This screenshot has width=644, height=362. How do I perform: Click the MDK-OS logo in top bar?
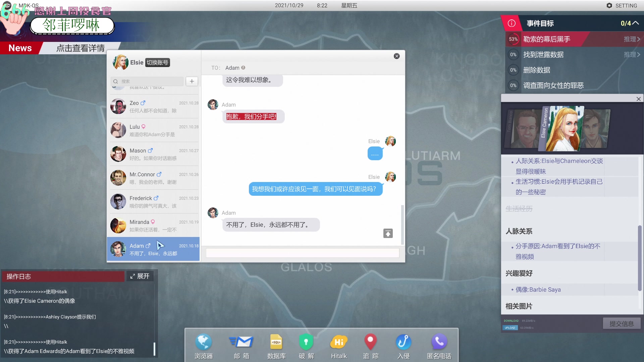(x=7, y=5)
